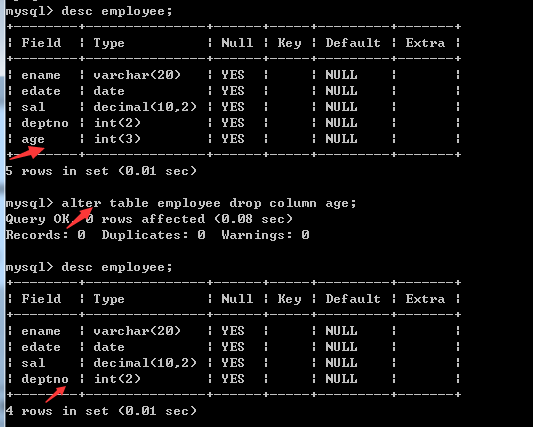Click deptno field in the second table
The width and height of the screenshot is (533, 427).
[x=45, y=379]
